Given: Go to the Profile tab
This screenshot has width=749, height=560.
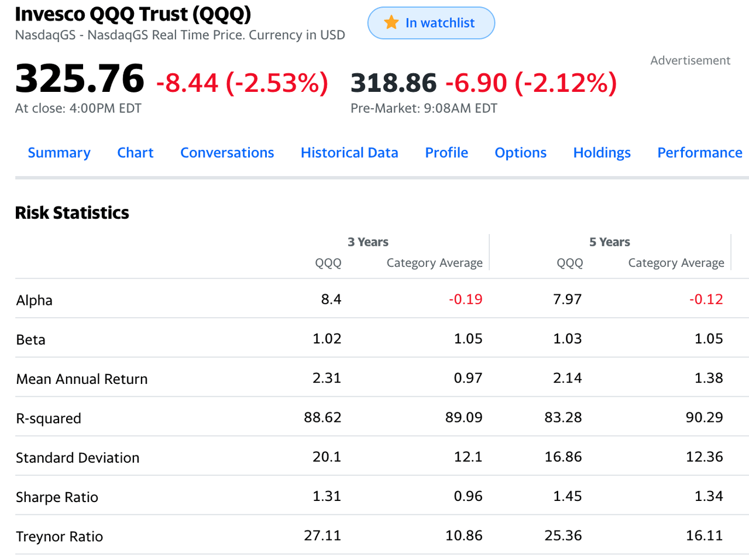Looking at the screenshot, I should point(446,153).
